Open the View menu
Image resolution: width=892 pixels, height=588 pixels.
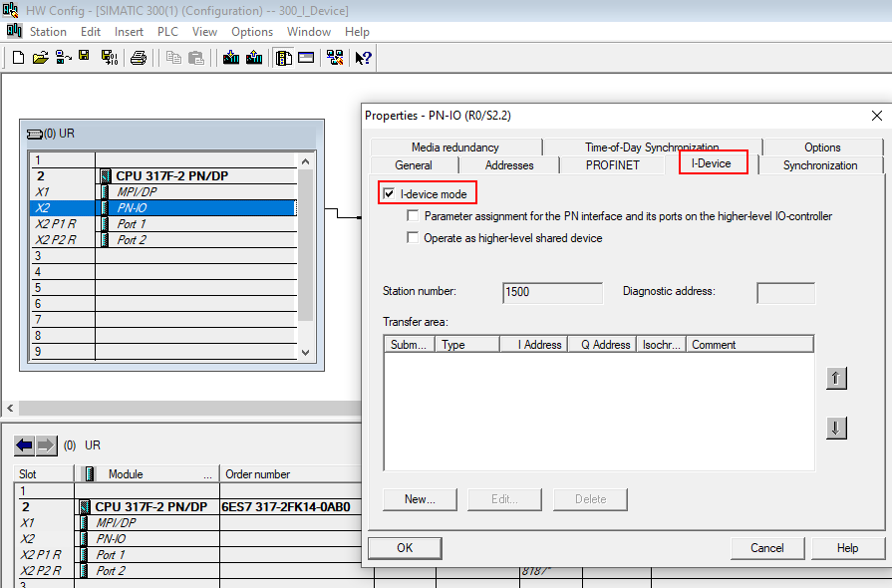tap(204, 32)
